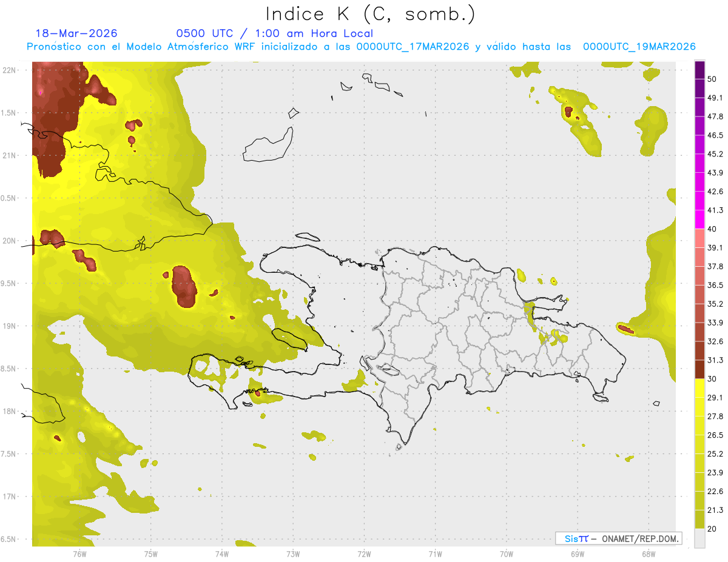Click the 21N latitude label
Viewport: 728px width, 562px height.
[x=9, y=155]
